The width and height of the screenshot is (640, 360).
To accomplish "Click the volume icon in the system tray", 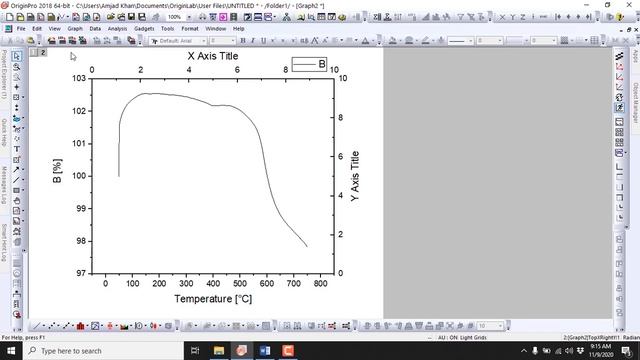I will 569,351.
